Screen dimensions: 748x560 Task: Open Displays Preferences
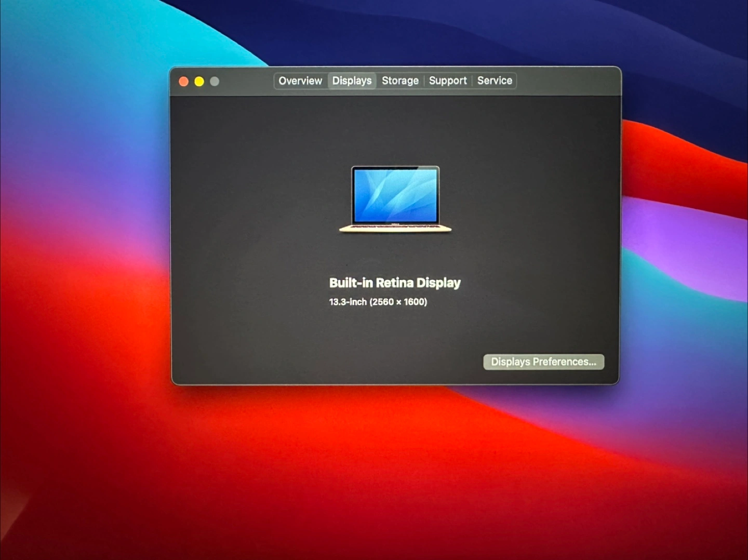[543, 362]
